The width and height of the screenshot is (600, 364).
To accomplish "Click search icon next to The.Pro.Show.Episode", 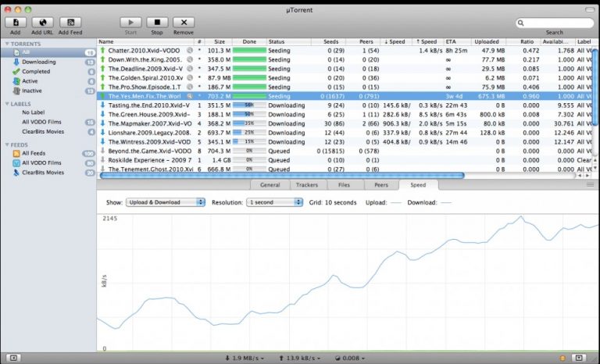I will coord(190,87).
